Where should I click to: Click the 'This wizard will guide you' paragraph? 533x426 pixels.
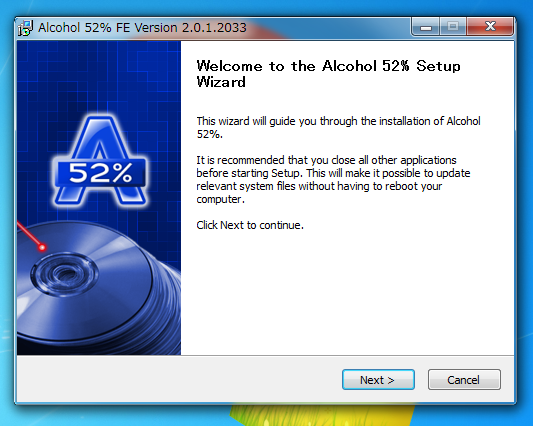tap(338, 127)
